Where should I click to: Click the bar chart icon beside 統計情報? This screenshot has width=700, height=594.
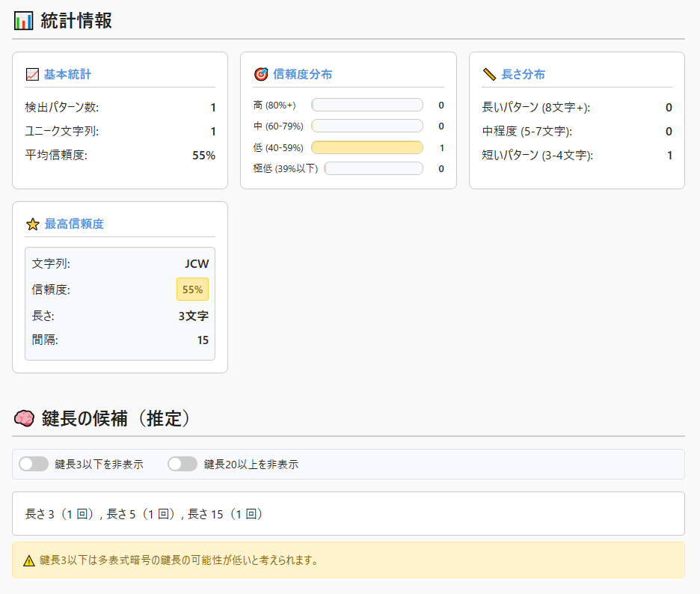(x=24, y=21)
